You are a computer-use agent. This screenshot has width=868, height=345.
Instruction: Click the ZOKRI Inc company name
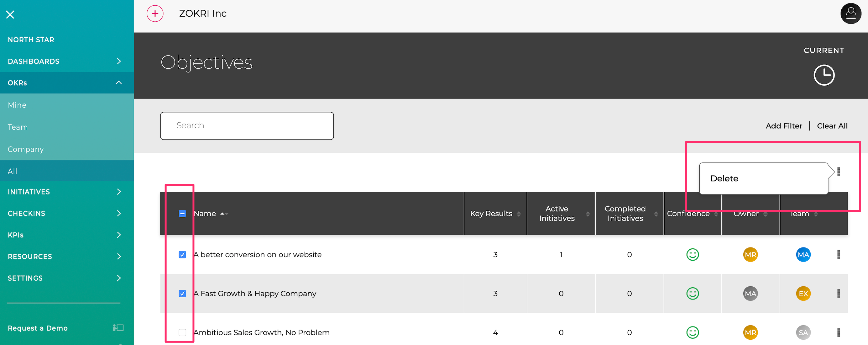pyautogui.click(x=203, y=13)
